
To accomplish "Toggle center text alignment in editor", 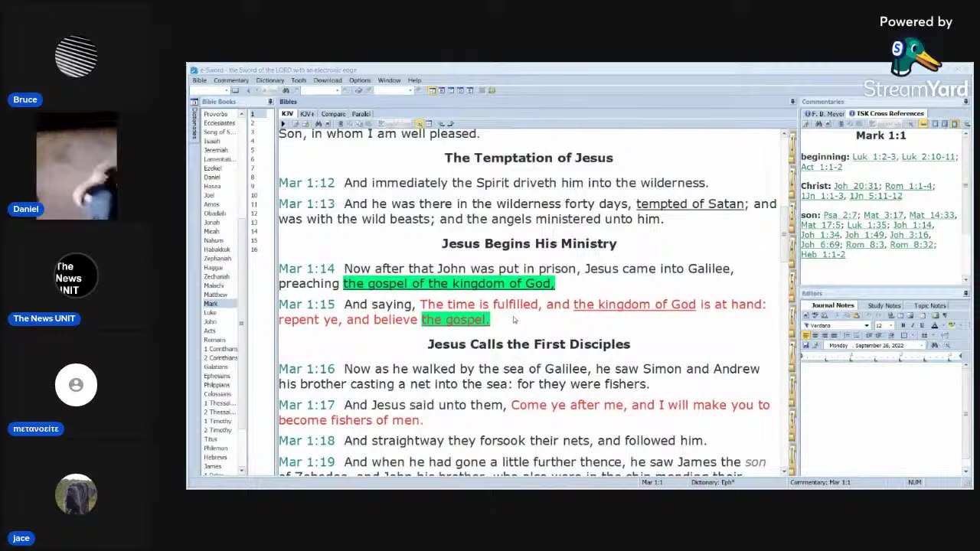I will point(815,335).
